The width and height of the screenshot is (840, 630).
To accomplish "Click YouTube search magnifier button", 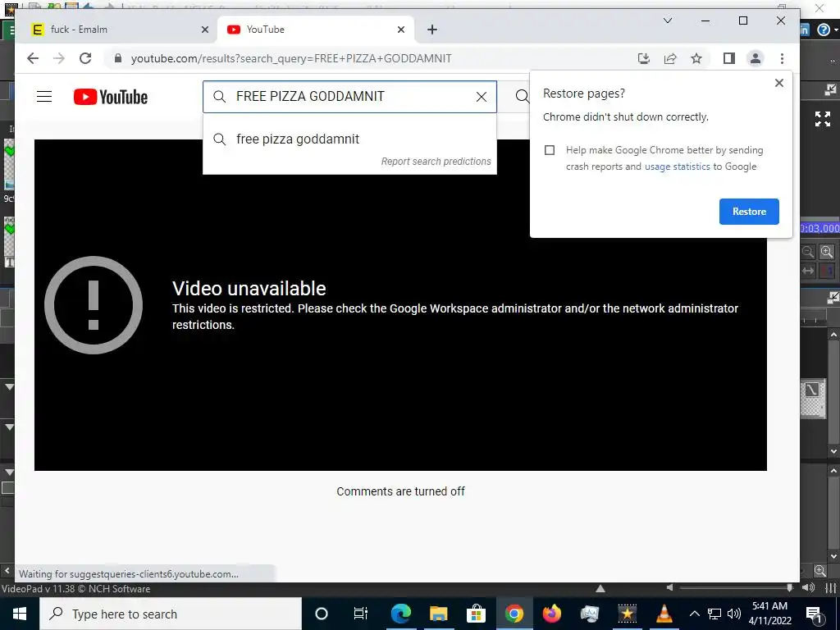I will tap(522, 97).
